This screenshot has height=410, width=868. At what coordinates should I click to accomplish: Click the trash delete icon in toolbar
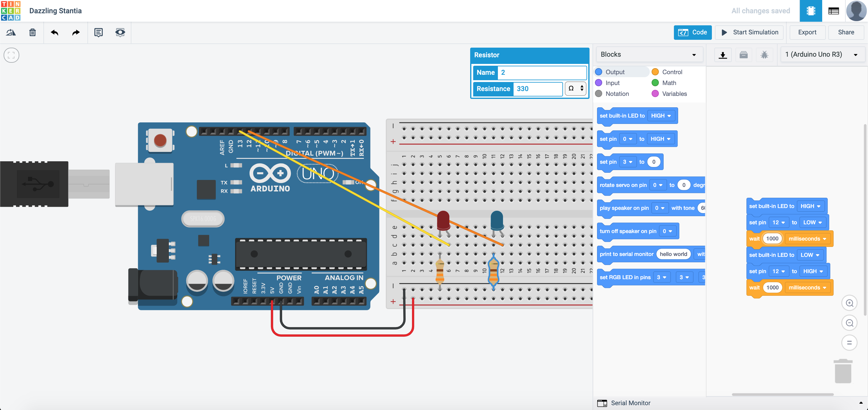32,32
